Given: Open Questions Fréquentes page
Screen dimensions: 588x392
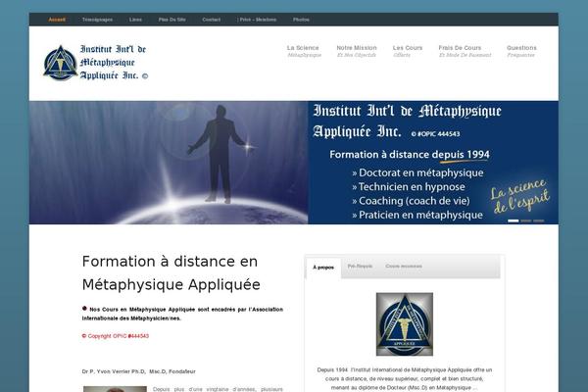Looking at the screenshot, I should pos(521,51).
